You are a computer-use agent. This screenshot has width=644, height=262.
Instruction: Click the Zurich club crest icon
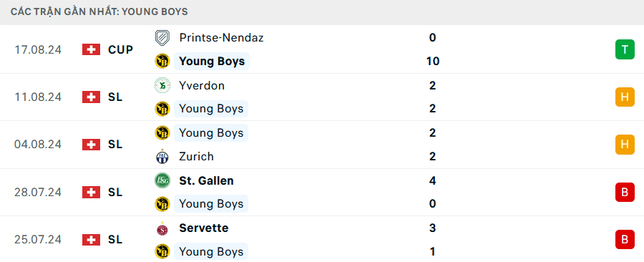tap(162, 157)
